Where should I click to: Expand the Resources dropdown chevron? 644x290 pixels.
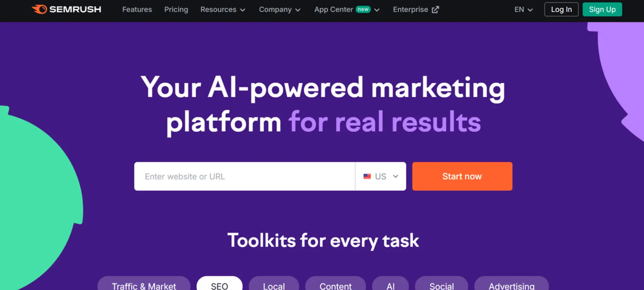click(243, 10)
